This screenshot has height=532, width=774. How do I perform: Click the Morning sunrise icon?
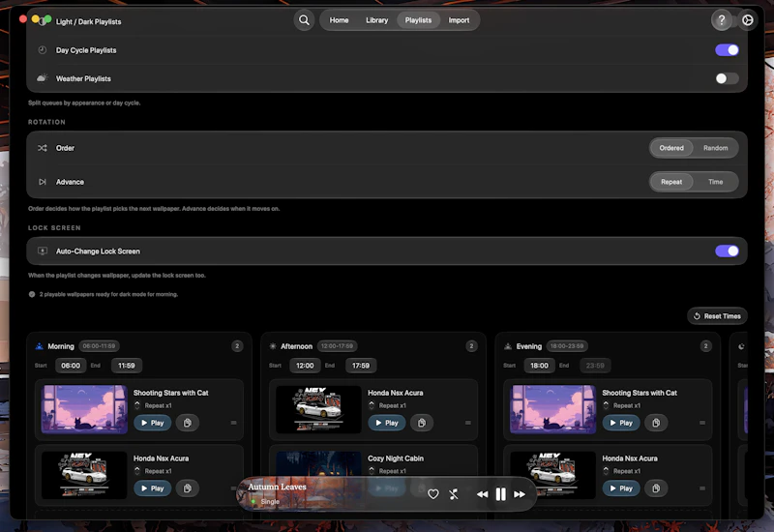[40, 346]
